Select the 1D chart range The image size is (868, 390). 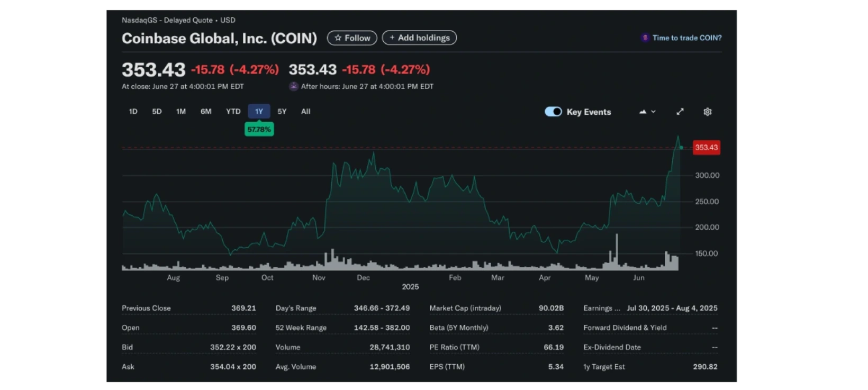133,112
